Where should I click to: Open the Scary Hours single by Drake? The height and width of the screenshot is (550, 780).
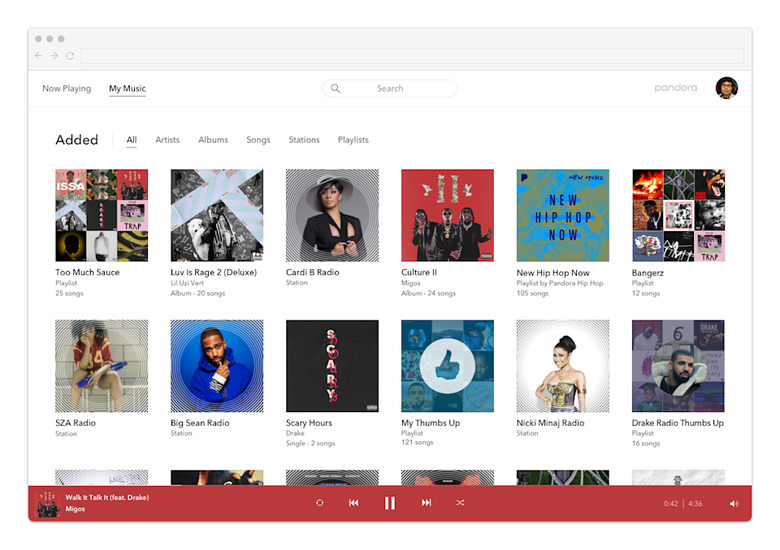pyautogui.click(x=332, y=366)
